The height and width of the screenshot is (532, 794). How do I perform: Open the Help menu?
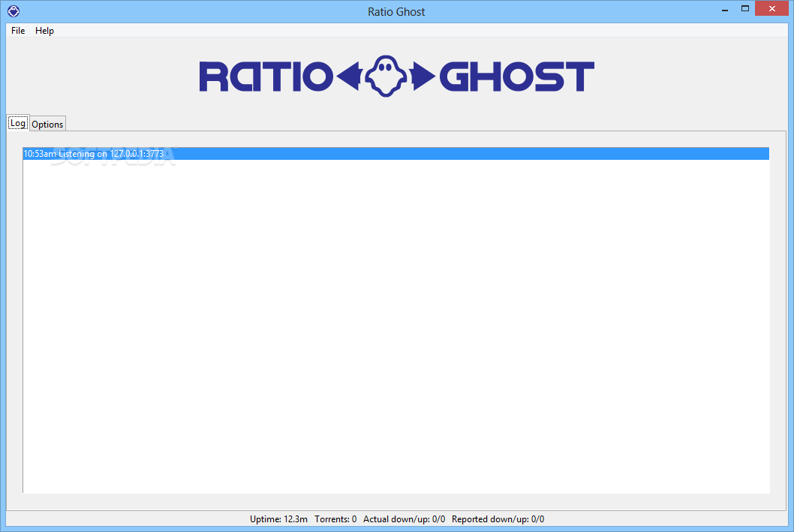[44, 30]
